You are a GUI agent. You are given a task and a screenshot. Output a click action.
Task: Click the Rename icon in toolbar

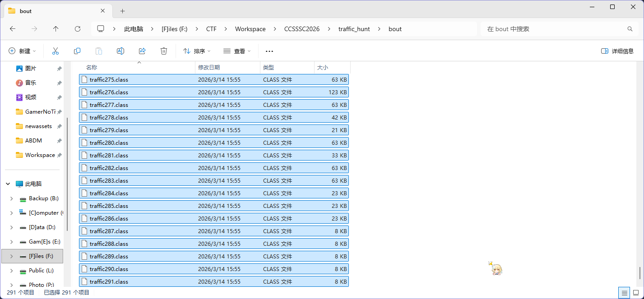click(x=120, y=51)
